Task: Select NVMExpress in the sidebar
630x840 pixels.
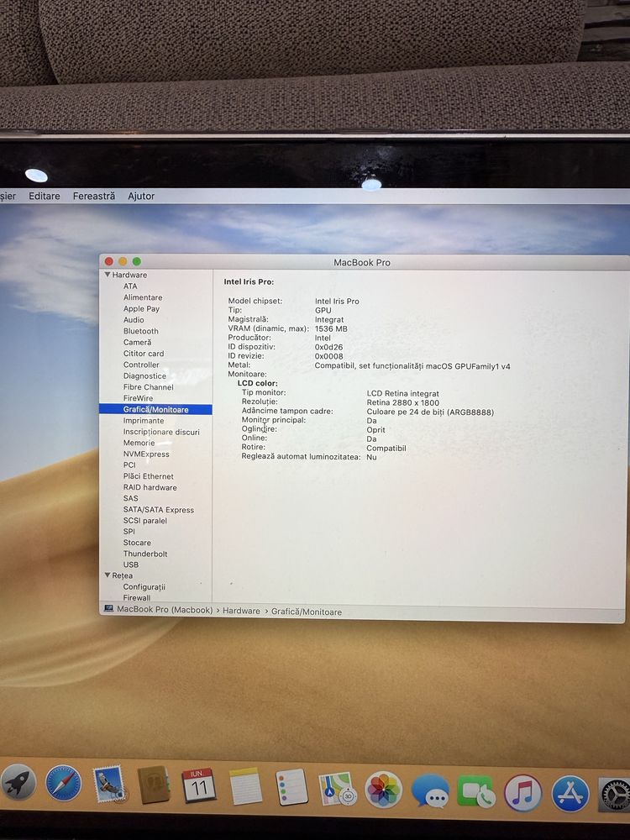Action: (x=146, y=454)
